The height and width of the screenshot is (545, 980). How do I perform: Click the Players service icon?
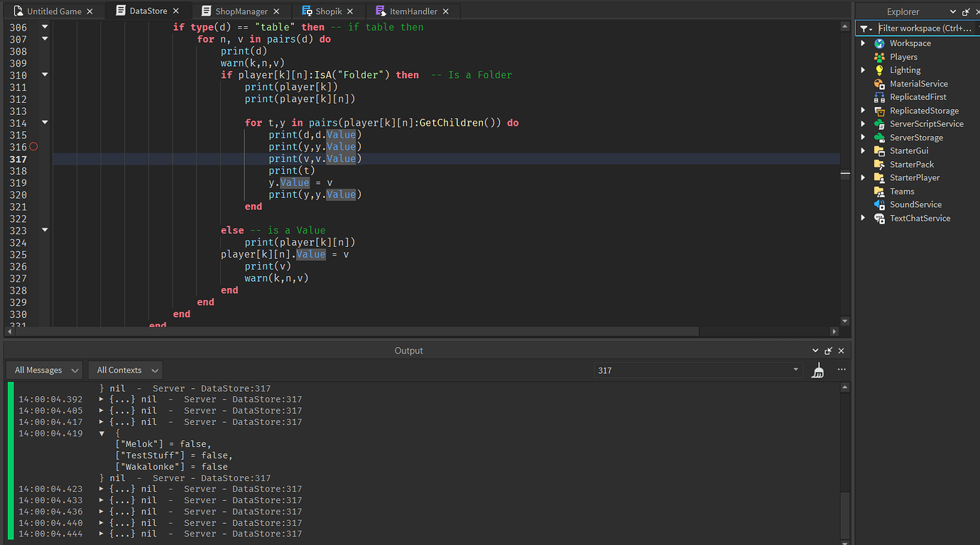click(879, 56)
